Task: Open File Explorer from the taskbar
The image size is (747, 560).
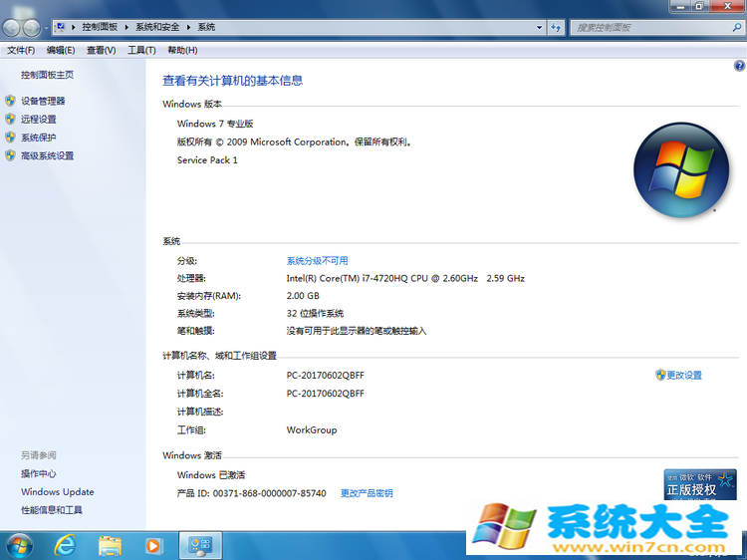Action: [110, 545]
